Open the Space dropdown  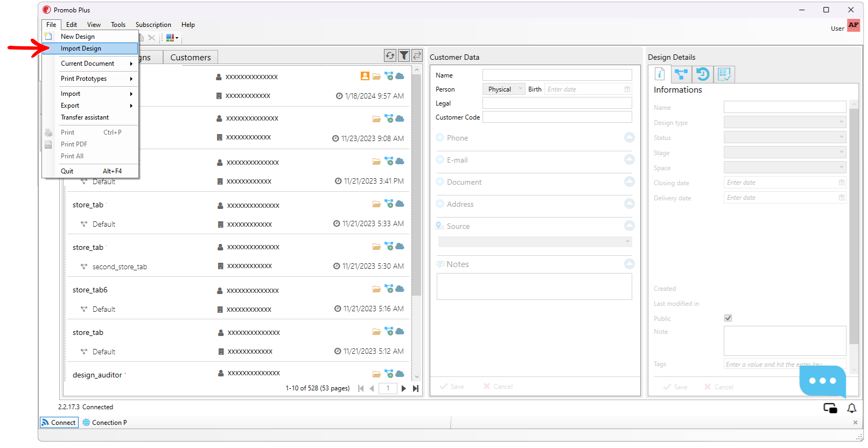click(x=785, y=167)
